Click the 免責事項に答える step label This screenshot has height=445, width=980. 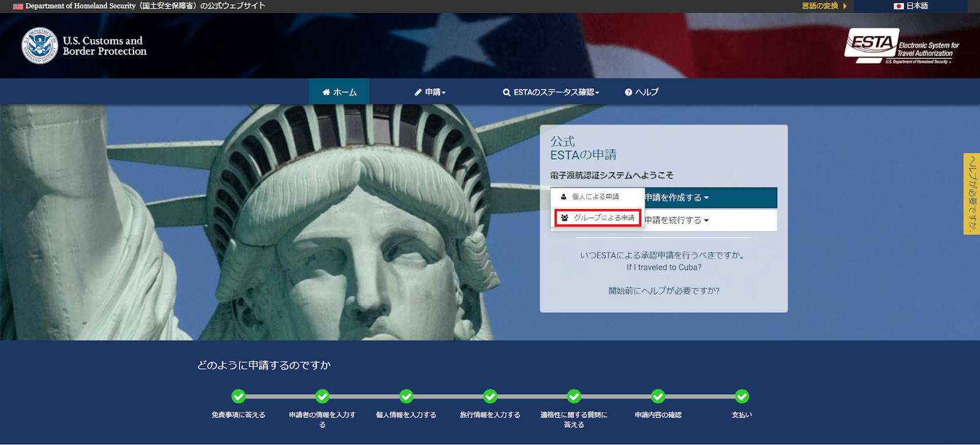click(239, 415)
